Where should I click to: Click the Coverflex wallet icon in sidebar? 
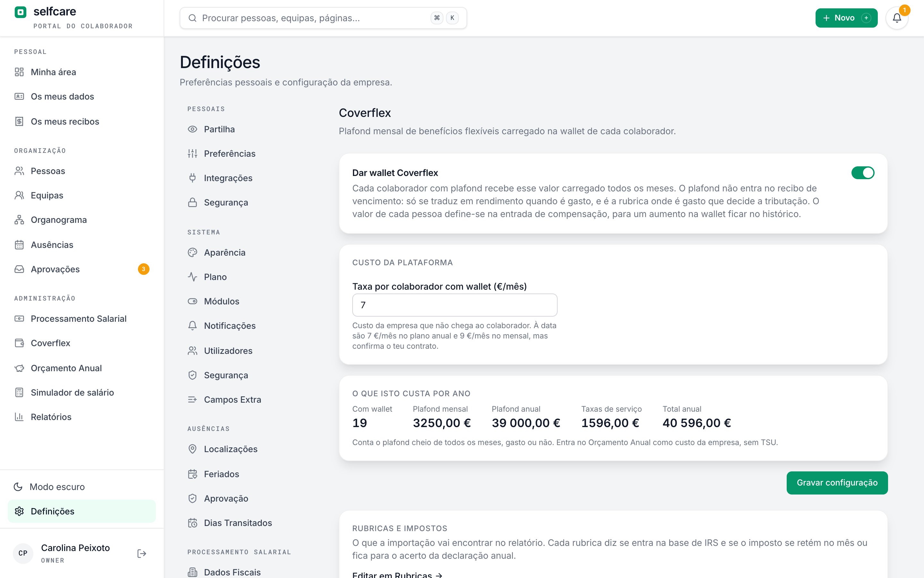[19, 343]
